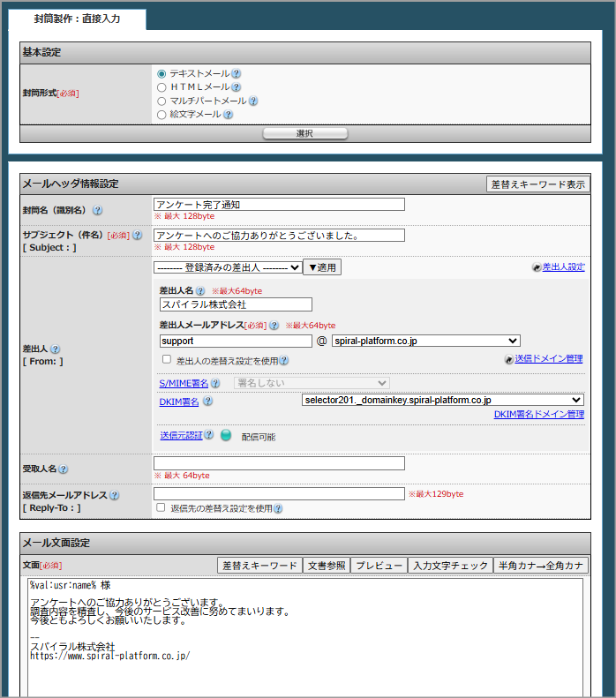This screenshot has width=616, height=698.
Task: Enable 差出人の差替え設定を使用 checkbox
Action: pyautogui.click(x=167, y=360)
